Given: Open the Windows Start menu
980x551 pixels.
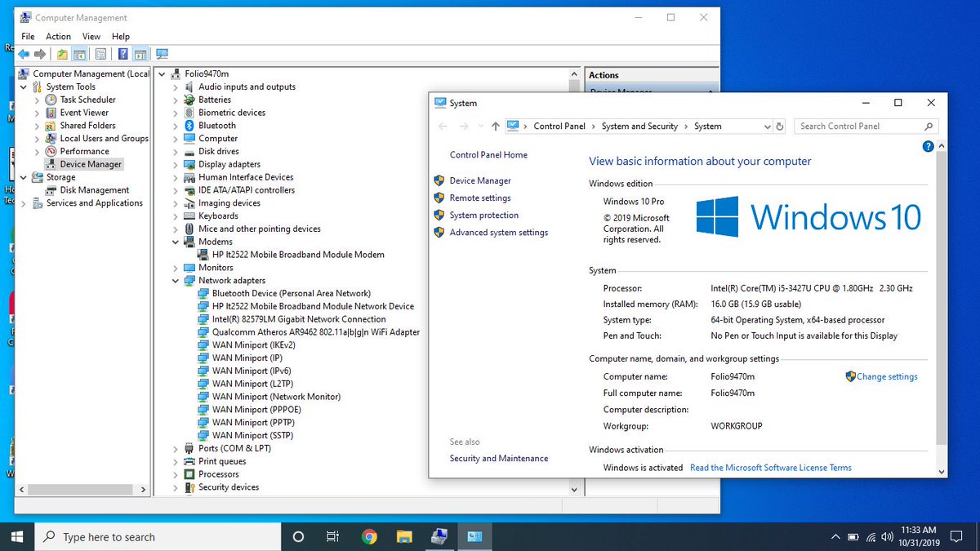Looking at the screenshot, I should pyautogui.click(x=16, y=536).
